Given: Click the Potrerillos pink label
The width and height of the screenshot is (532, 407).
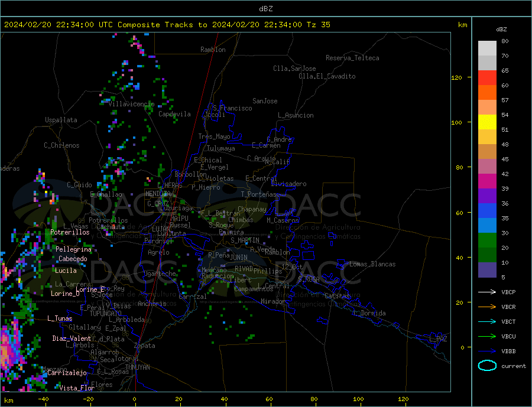Looking at the screenshot, I should click(70, 232).
